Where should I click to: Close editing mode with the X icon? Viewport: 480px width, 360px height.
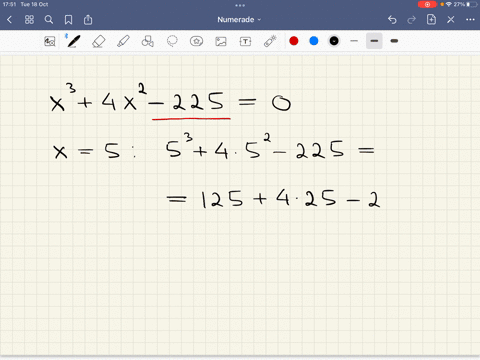pyautogui.click(x=451, y=20)
